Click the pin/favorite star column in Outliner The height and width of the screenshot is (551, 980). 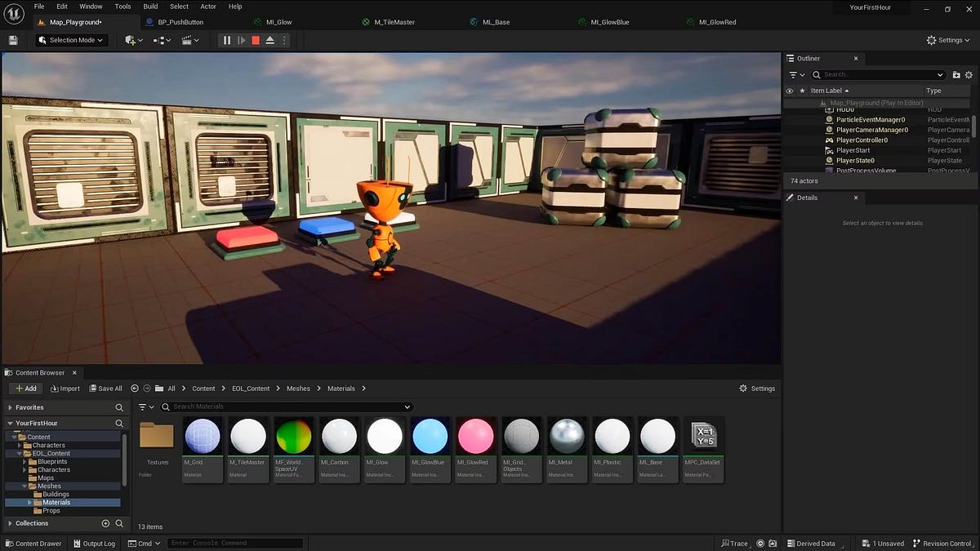coord(802,91)
